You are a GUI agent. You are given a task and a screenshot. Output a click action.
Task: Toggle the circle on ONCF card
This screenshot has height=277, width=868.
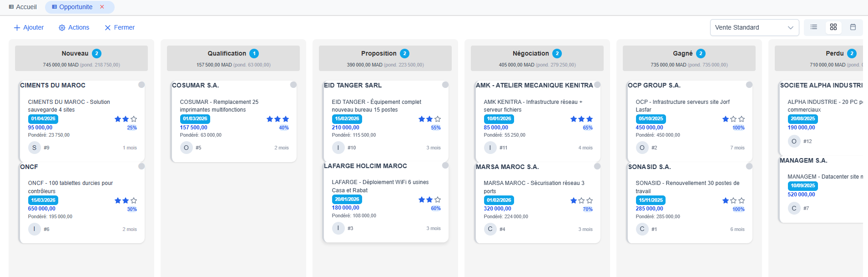pos(141,166)
